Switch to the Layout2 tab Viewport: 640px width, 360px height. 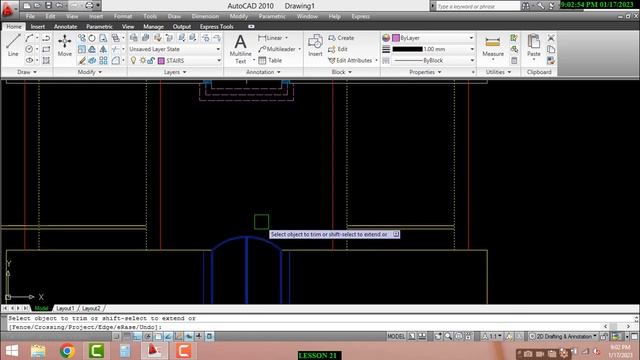coord(91,308)
